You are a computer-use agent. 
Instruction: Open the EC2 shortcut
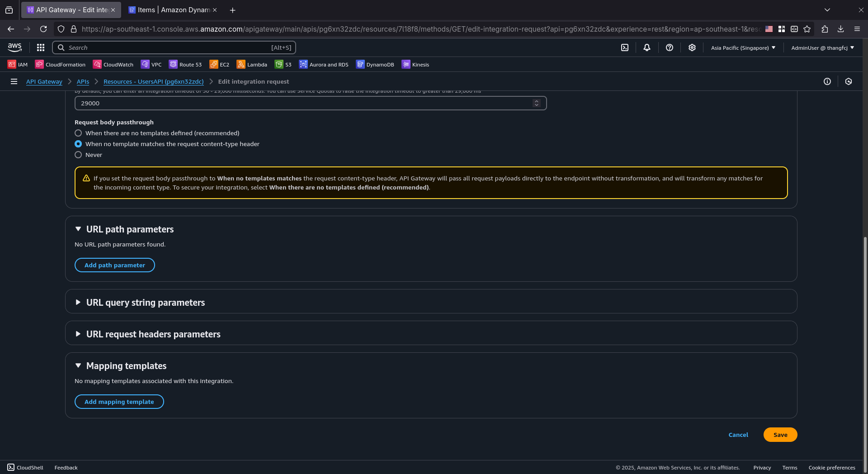click(x=220, y=65)
